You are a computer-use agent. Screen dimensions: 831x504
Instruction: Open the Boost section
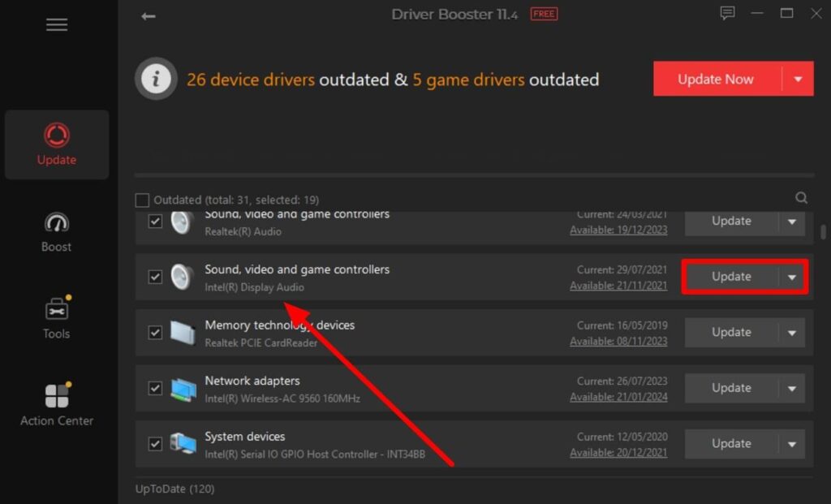click(57, 232)
